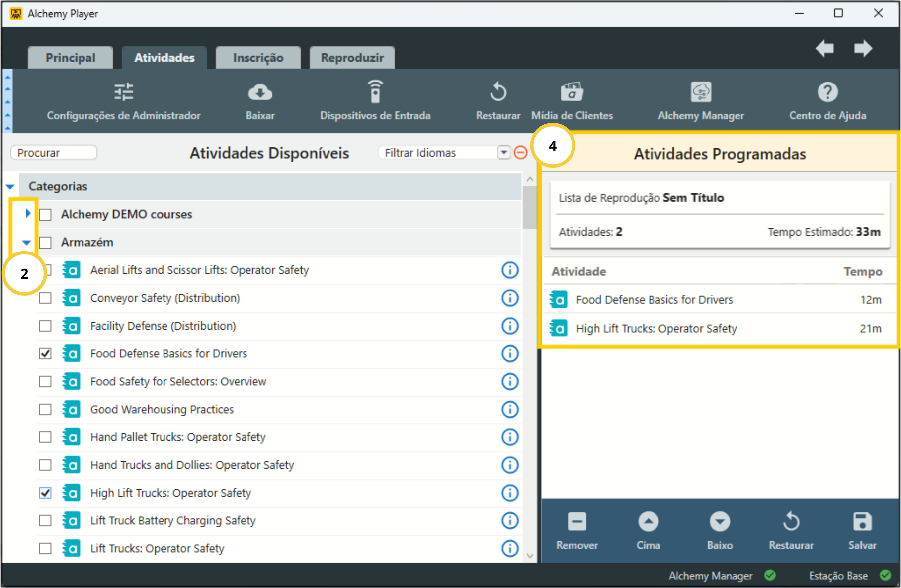The height and width of the screenshot is (588, 901).
Task: Switch to the Principal tab
Action: [x=71, y=58]
